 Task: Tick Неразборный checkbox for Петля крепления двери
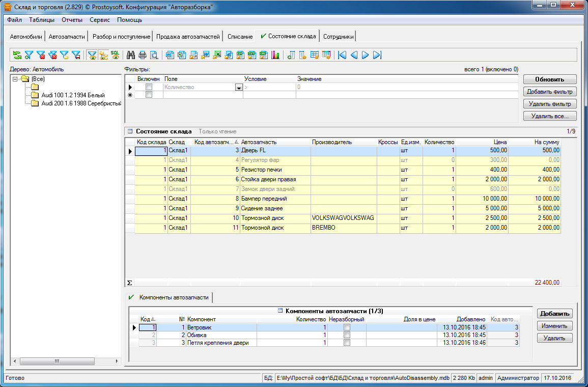click(x=347, y=343)
